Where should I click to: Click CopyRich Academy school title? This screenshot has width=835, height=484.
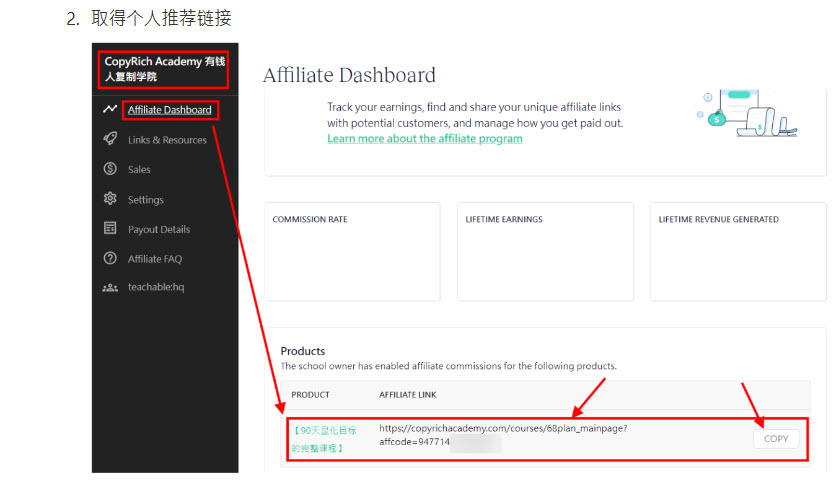(x=164, y=69)
